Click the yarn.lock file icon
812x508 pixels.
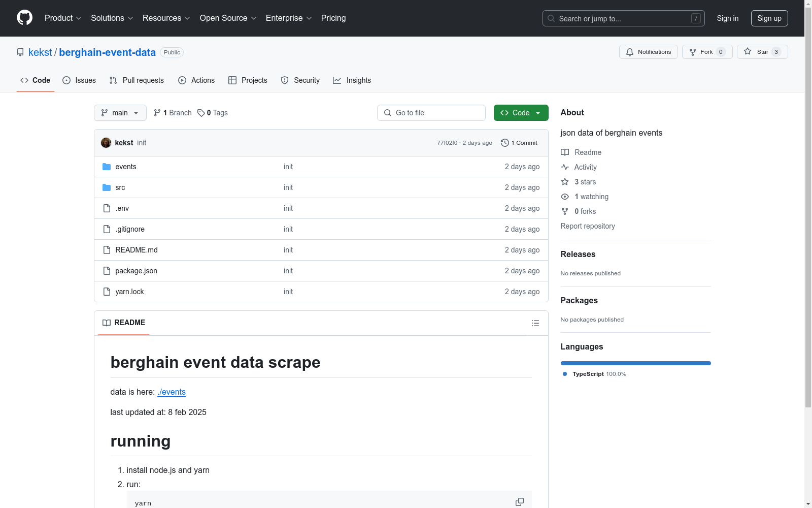coord(107,292)
